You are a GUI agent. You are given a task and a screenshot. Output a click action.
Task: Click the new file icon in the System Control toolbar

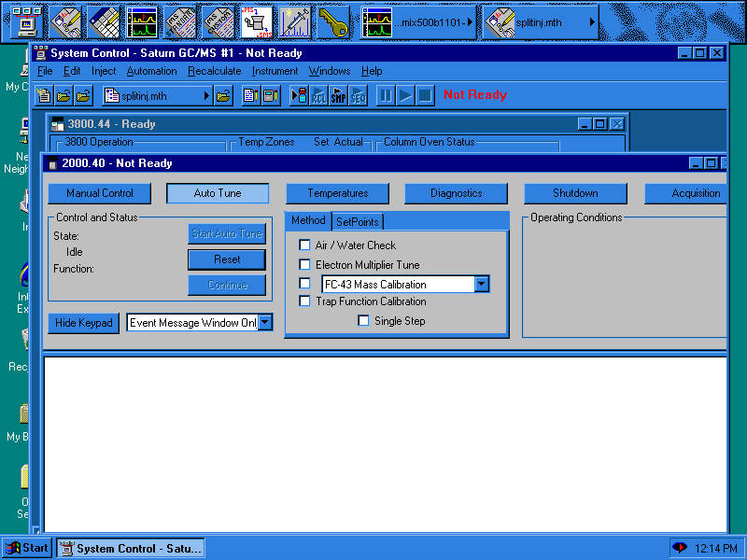click(x=44, y=96)
